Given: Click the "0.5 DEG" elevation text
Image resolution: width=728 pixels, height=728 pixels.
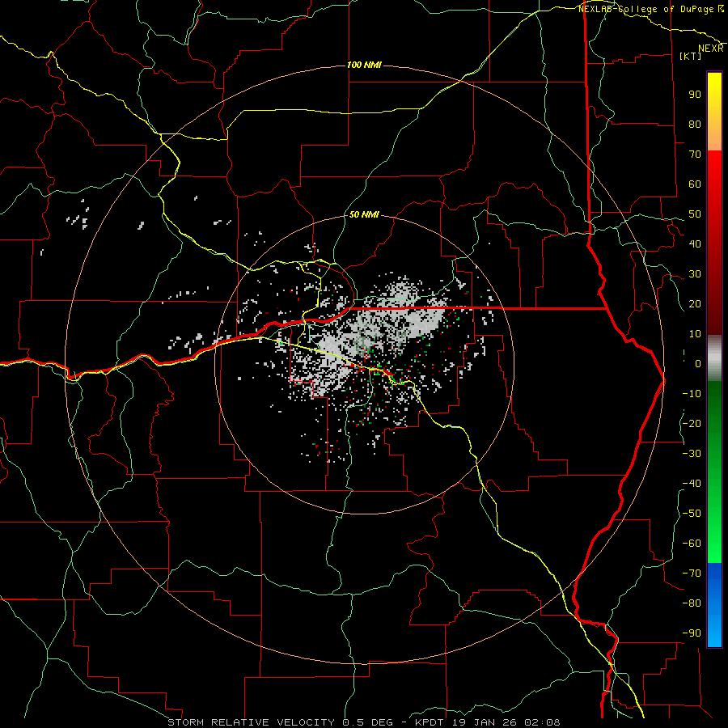Looking at the screenshot, I should coord(368,722).
